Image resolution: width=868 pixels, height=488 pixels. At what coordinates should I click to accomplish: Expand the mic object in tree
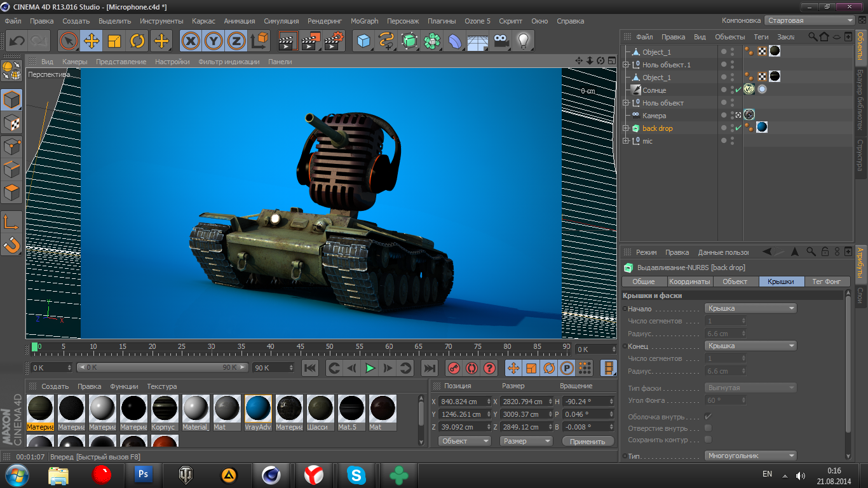626,141
